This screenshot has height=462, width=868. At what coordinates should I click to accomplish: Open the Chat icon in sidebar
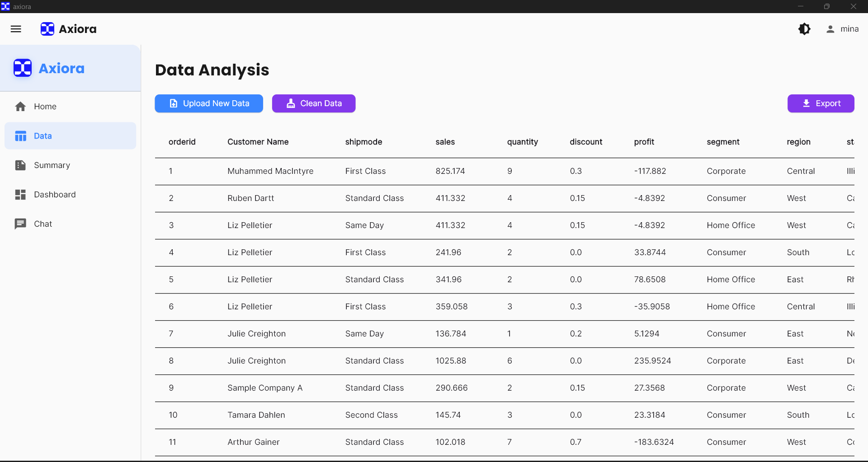(20, 224)
